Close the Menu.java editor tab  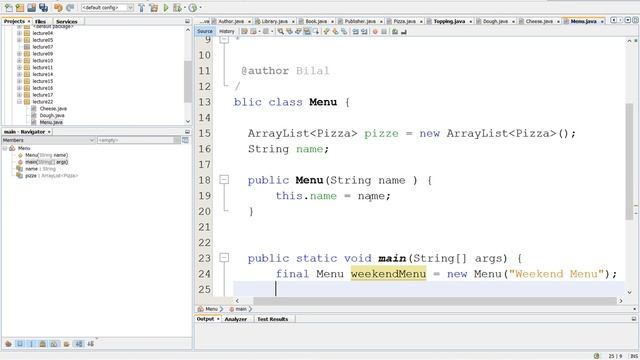coord(602,22)
